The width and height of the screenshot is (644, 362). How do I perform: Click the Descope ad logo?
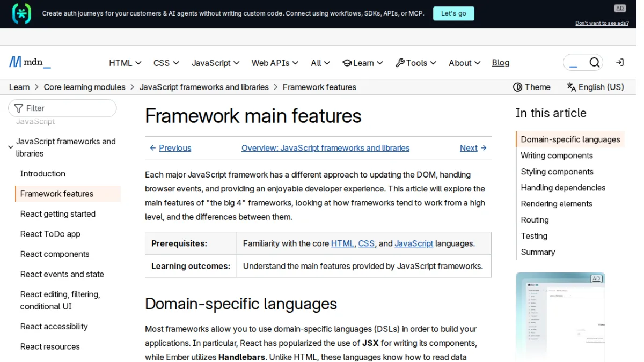tap(21, 13)
